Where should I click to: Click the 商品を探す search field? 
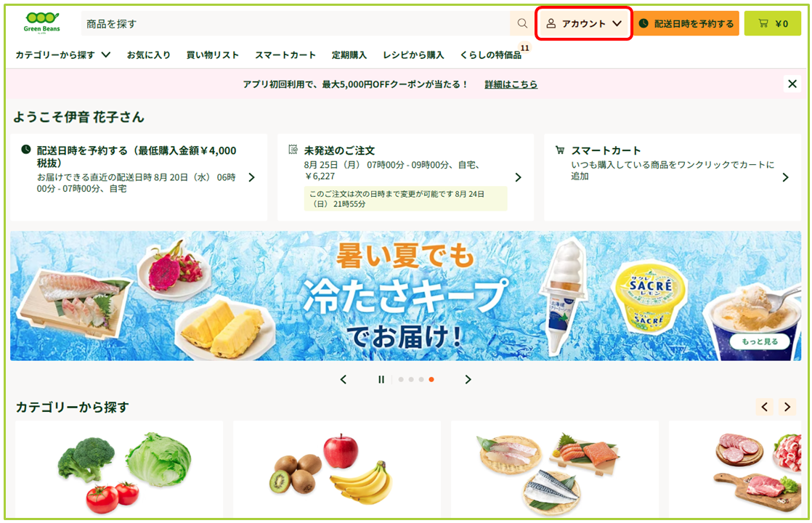click(x=295, y=23)
